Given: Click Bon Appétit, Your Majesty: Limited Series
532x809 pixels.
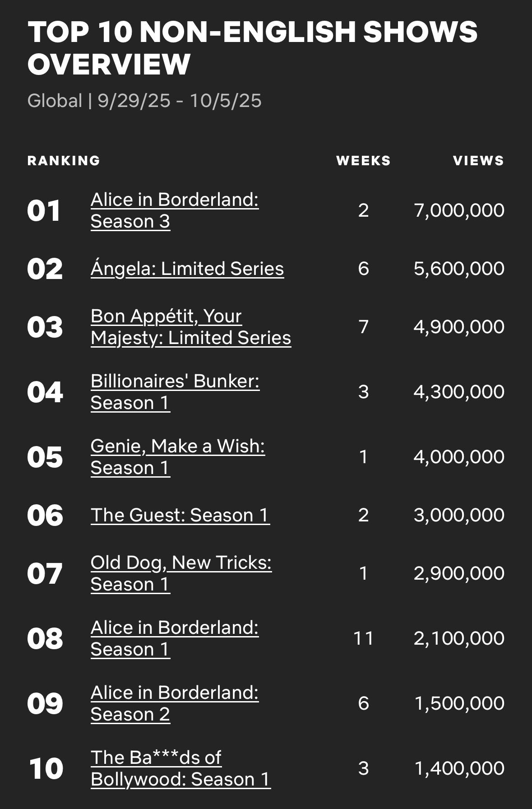Looking at the screenshot, I should point(190,327).
